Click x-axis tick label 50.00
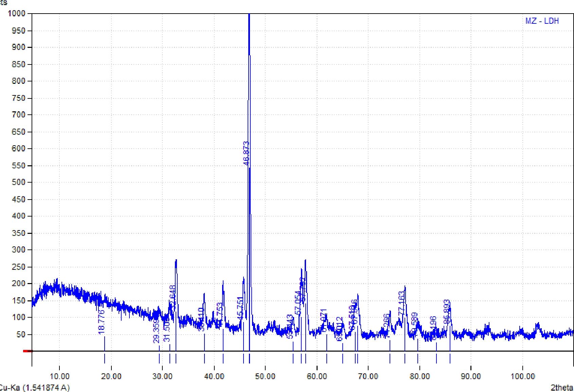Viewport: 574px width, 392px height. pos(265,376)
